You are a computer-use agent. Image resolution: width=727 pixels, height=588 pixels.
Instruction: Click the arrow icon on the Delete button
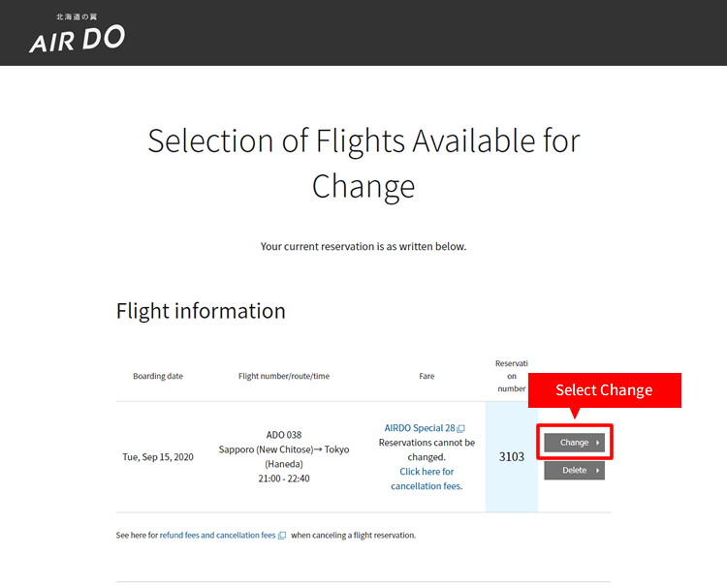(x=598, y=471)
